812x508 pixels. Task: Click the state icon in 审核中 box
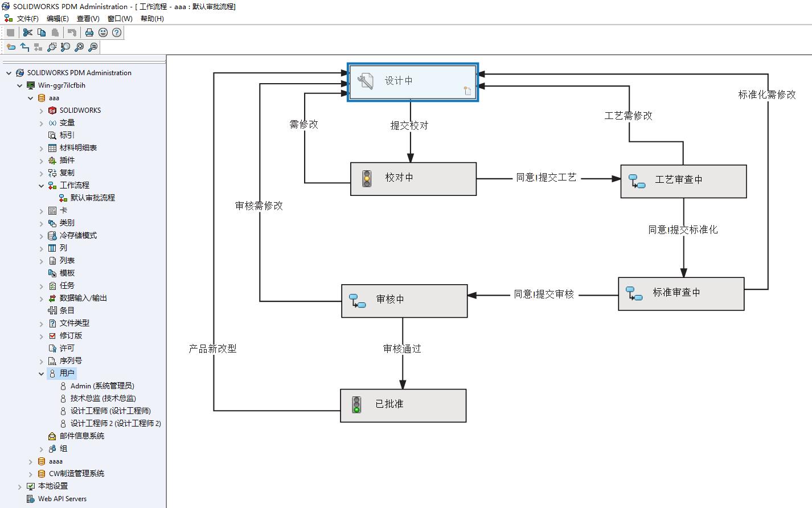pos(358,301)
